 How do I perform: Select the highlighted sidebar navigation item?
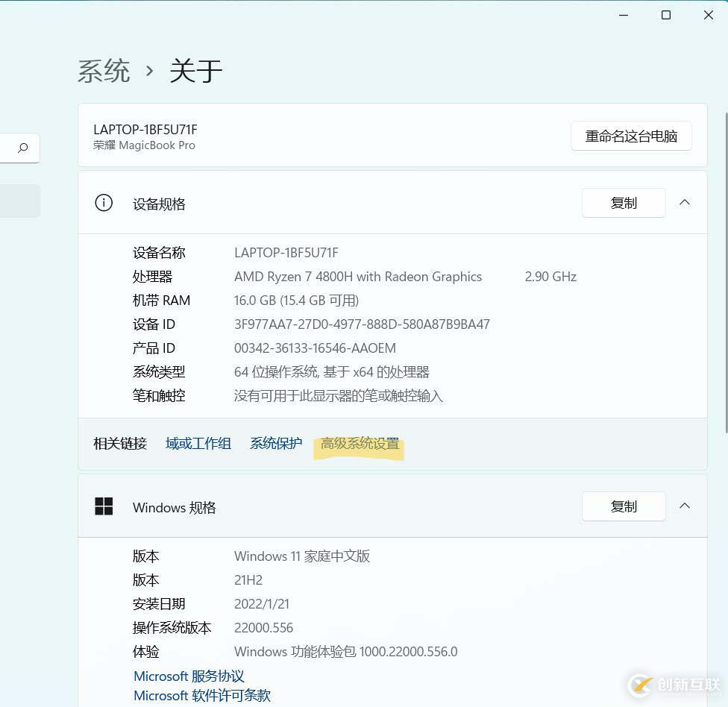pos(20,201)
